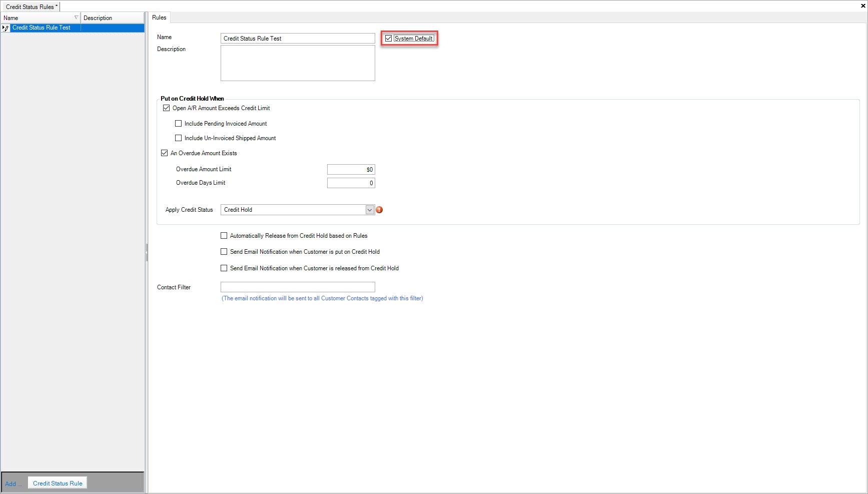Enable Automatically Release from Credit Hold
This screenshot has width=868, height=494.
[x=224, y=236]
